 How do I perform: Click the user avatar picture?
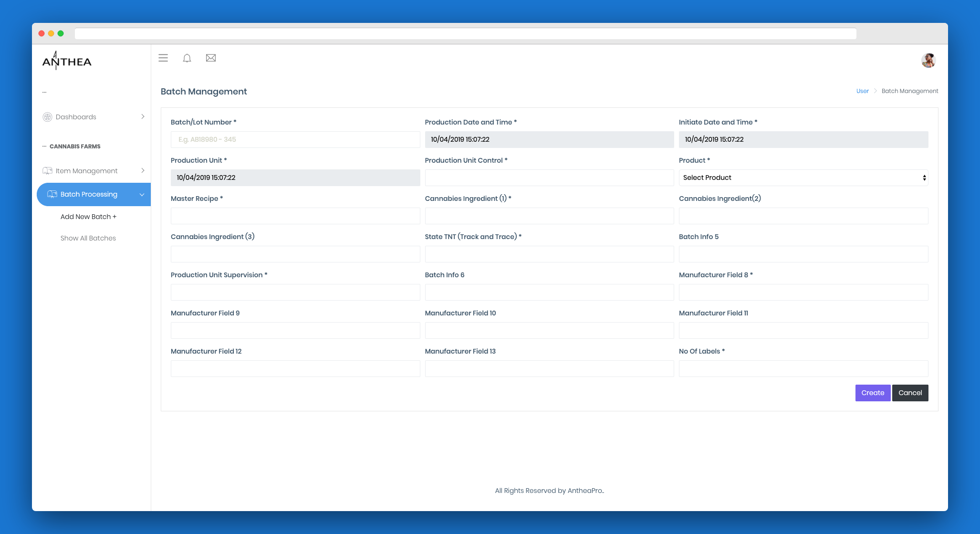point(928,61)
